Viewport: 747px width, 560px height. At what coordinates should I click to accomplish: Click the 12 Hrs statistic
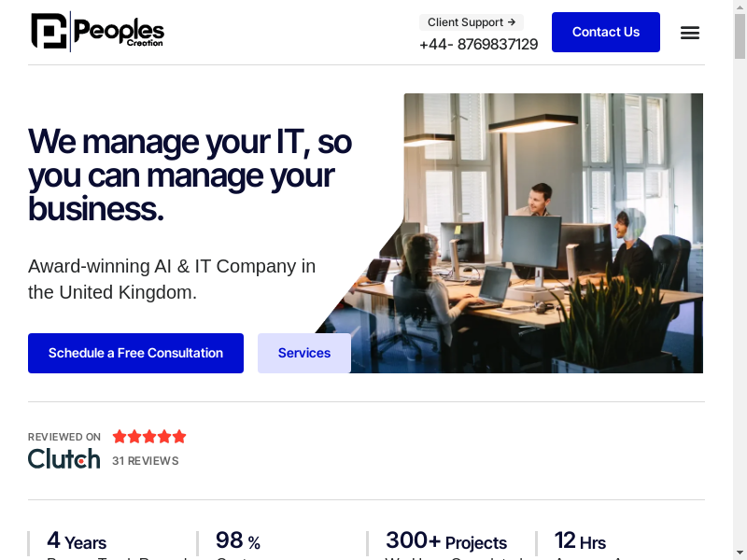click(x=580, y=541)
